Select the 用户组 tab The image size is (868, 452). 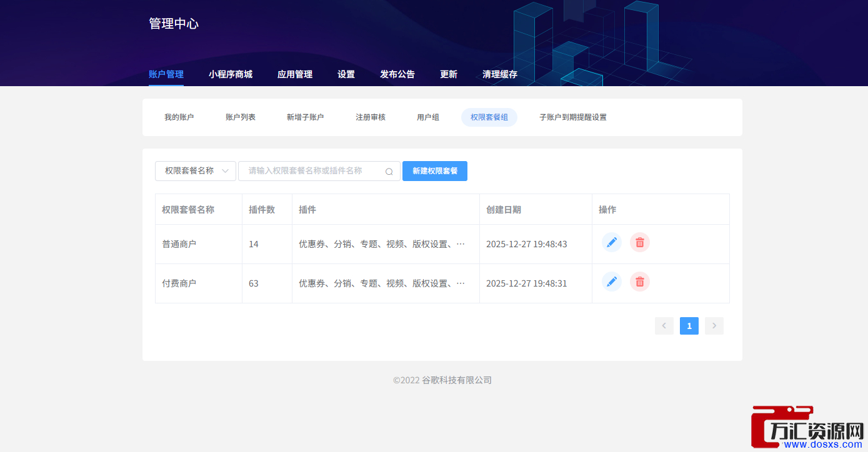click(428, 117)
